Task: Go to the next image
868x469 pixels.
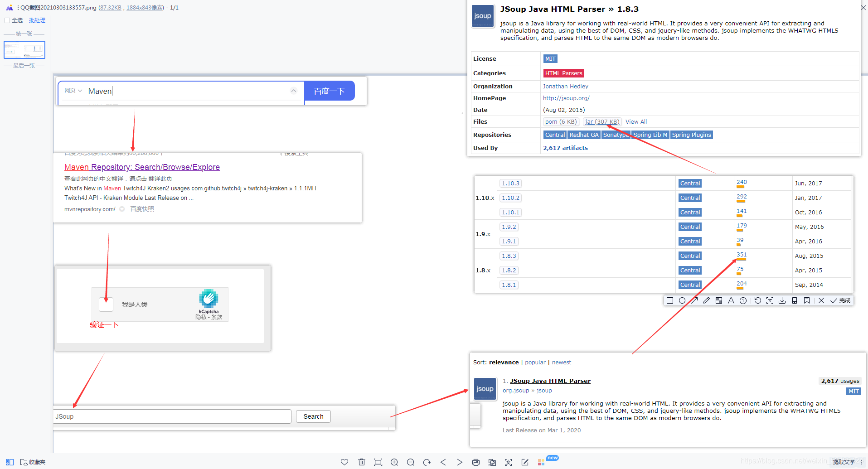Action: point(460,462)
